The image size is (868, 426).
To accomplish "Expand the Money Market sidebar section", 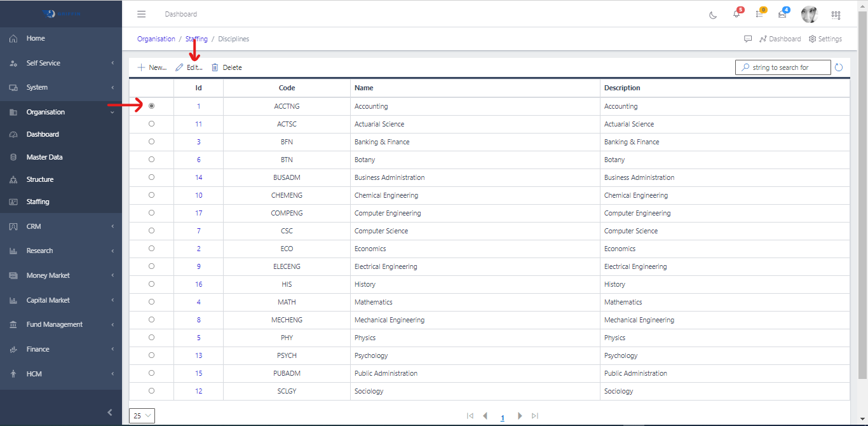I will click(x=61, y=275).
